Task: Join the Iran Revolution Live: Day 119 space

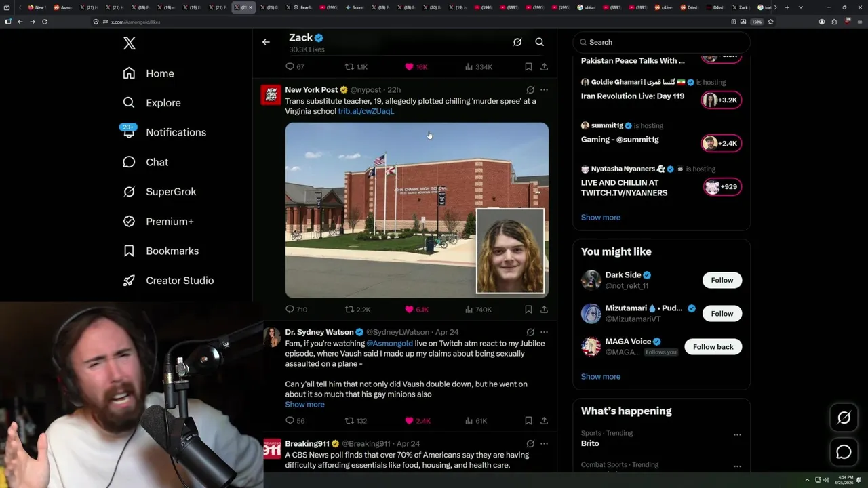Action: click(x=632, y=96)
